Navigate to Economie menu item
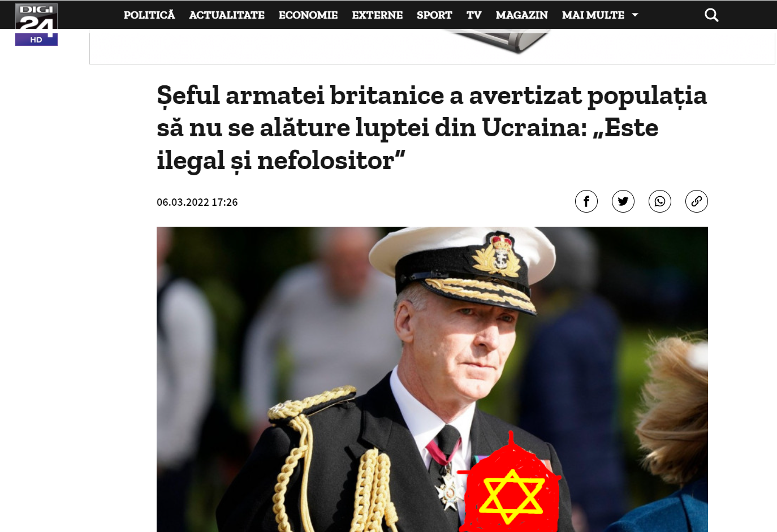The width and height of the screenshot is (777, 532). 308,15
